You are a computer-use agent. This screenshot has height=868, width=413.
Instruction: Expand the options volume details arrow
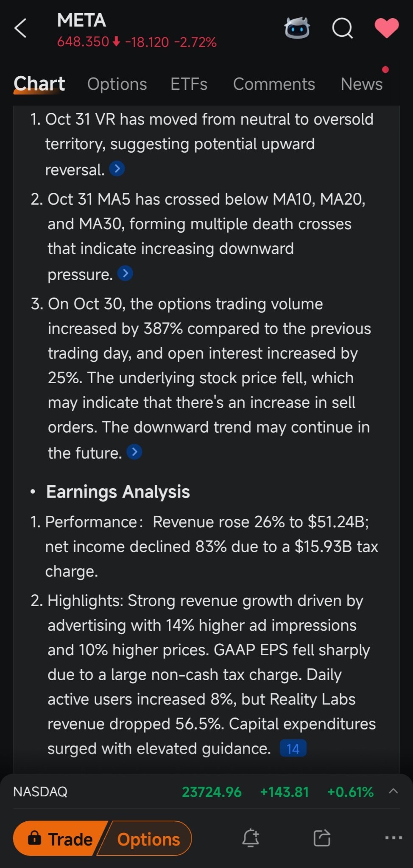[134, 452]
